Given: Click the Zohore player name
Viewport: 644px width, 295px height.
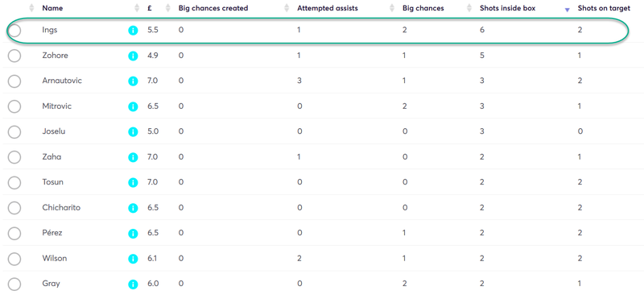Looking at the screenshot, I should coord(55,56).
